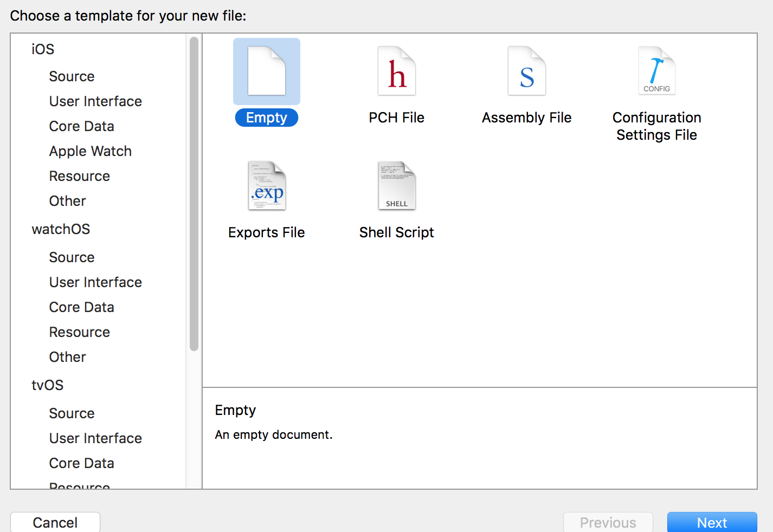The width and height of the screenshot is (773, 532).
Task: Choose Other under iOS
Action: [x=67, y=201]
